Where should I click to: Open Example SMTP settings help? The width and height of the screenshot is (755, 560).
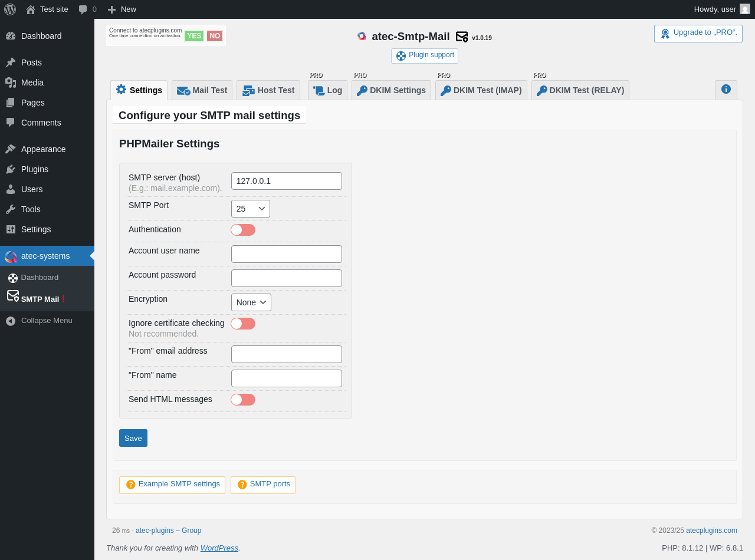coord(172,485)
